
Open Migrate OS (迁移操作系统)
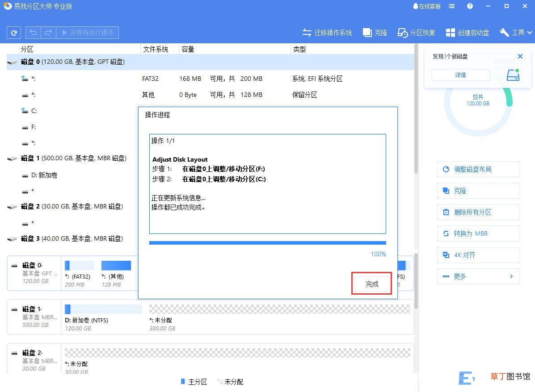pos(327,33)
